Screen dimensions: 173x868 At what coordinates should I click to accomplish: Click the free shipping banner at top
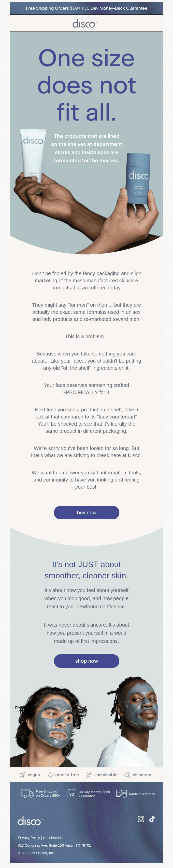86,8
